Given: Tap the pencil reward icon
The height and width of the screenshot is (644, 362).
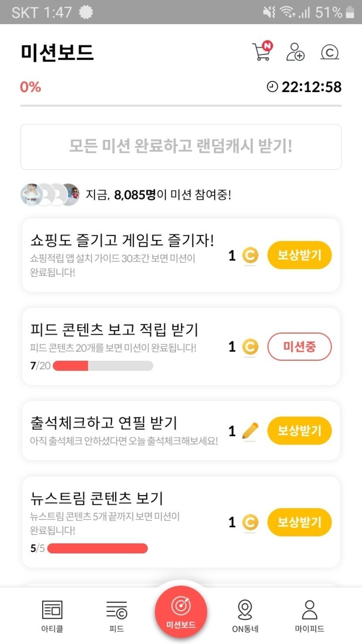Looking at the screenshot, I should click(250, 431).
